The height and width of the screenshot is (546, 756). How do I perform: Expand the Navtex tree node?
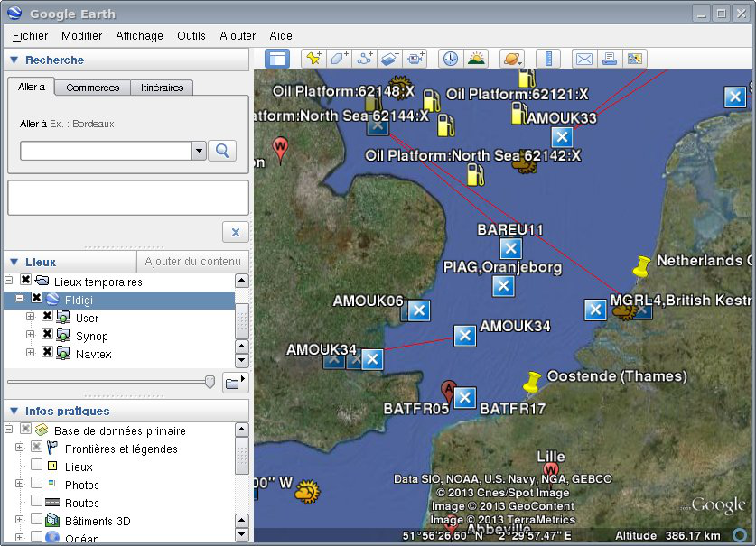pos(31,353)
